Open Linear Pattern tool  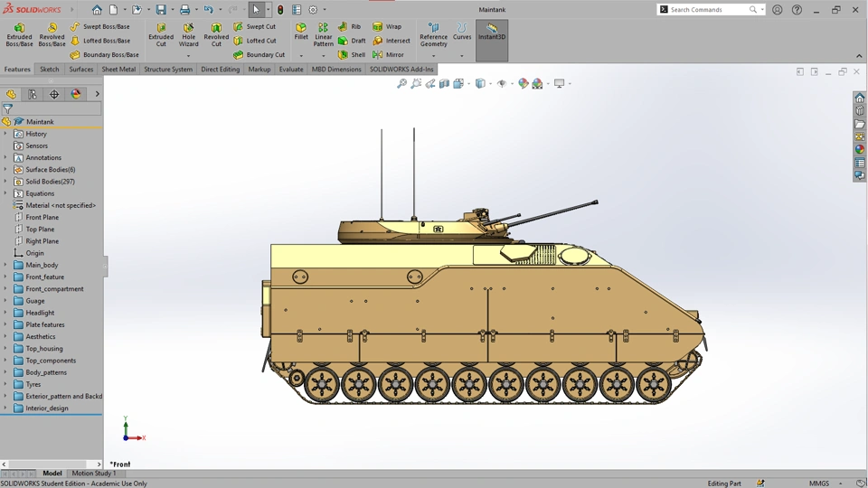(x=324, y=35)
